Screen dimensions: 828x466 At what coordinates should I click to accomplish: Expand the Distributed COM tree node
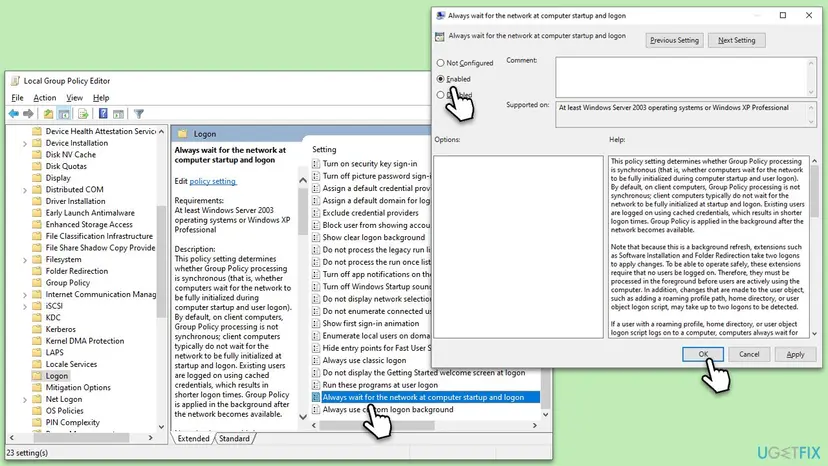coord(24,190)
